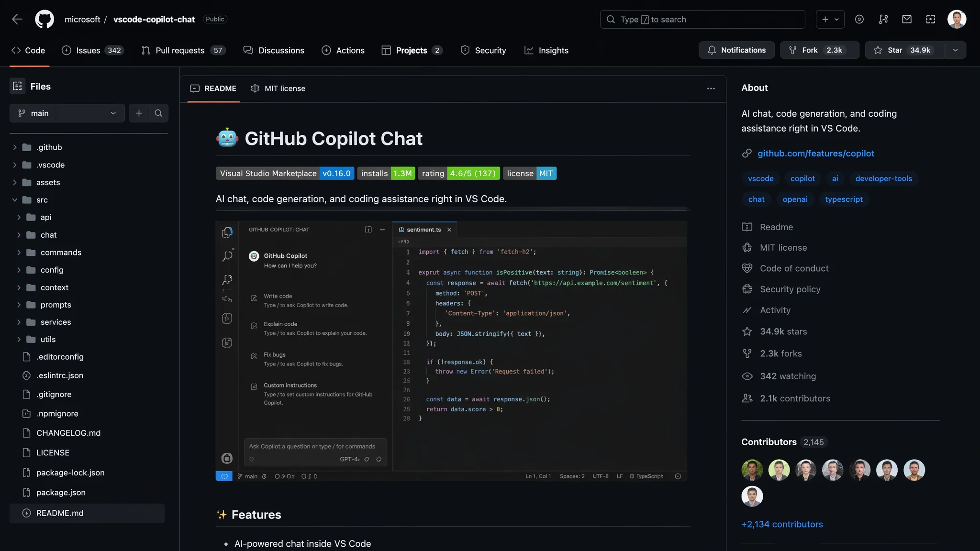The height and width of the screenshot is (551, 980).
Task: Click the microsoft owner link
Action: tap(82, 19)
